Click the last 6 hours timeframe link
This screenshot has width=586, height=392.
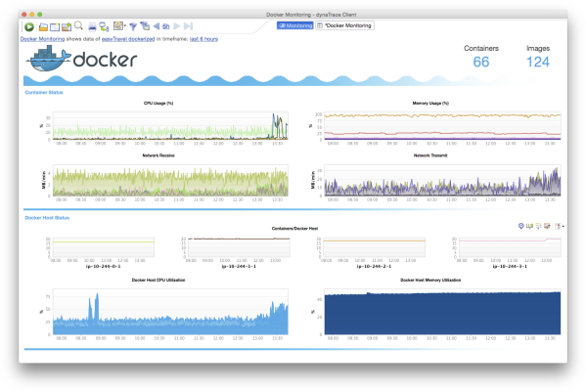click(203, 39)
